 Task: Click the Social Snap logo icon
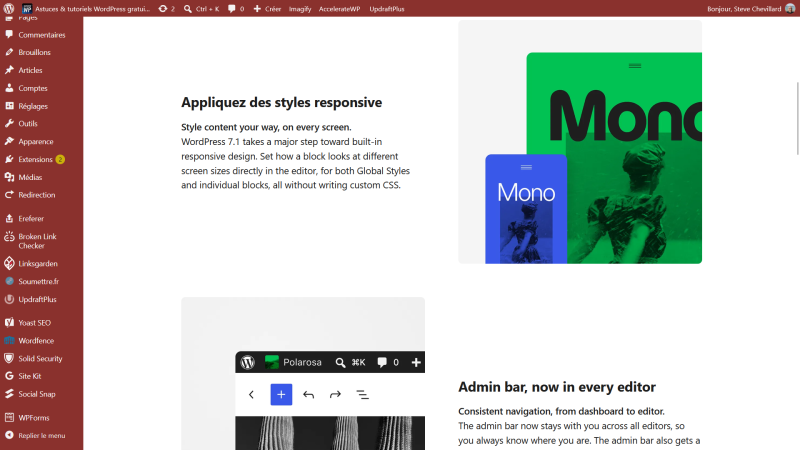pyautogui.click(x=9, y=394)
